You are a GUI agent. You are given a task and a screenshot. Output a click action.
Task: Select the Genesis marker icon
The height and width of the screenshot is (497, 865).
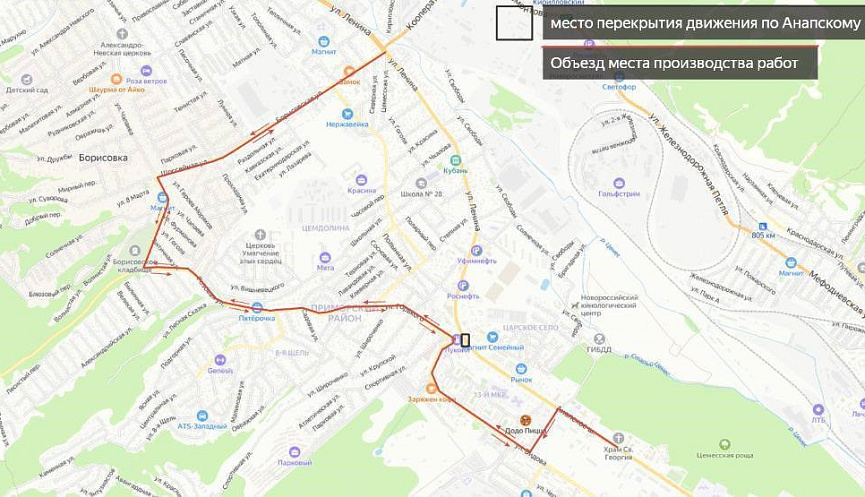(x=220, y=360)
